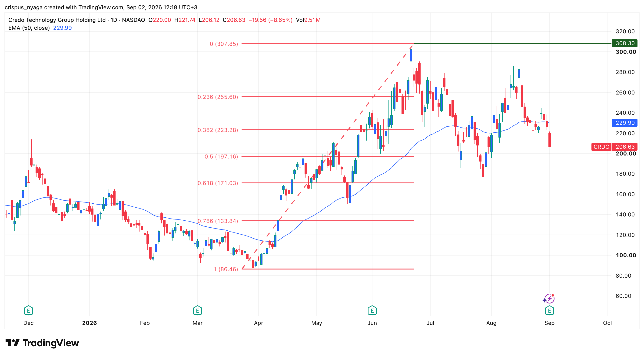Click the Sep label on the time axis
This screenshot has height=357, width=644.
point(549,323)
